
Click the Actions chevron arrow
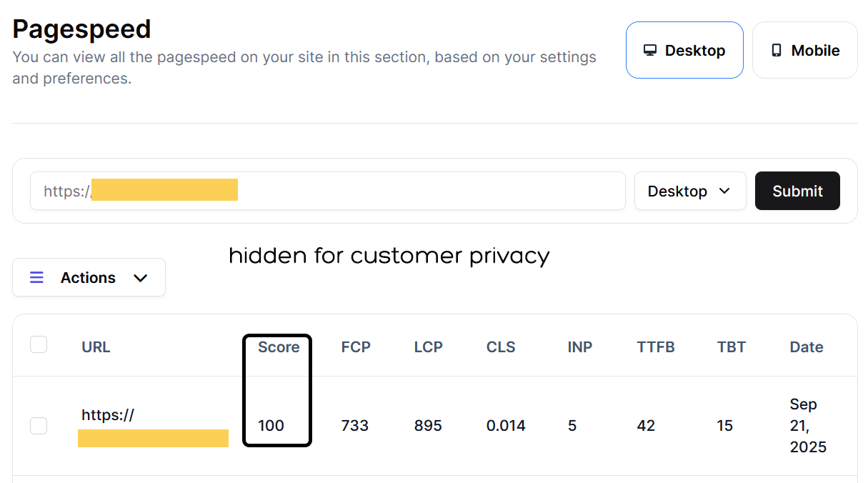click(x=141, y=278)
